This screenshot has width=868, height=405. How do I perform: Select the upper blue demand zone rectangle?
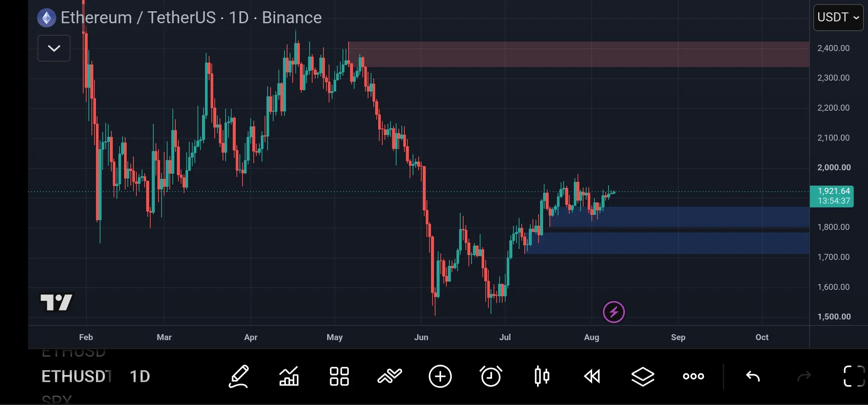[x=679, y=217]
